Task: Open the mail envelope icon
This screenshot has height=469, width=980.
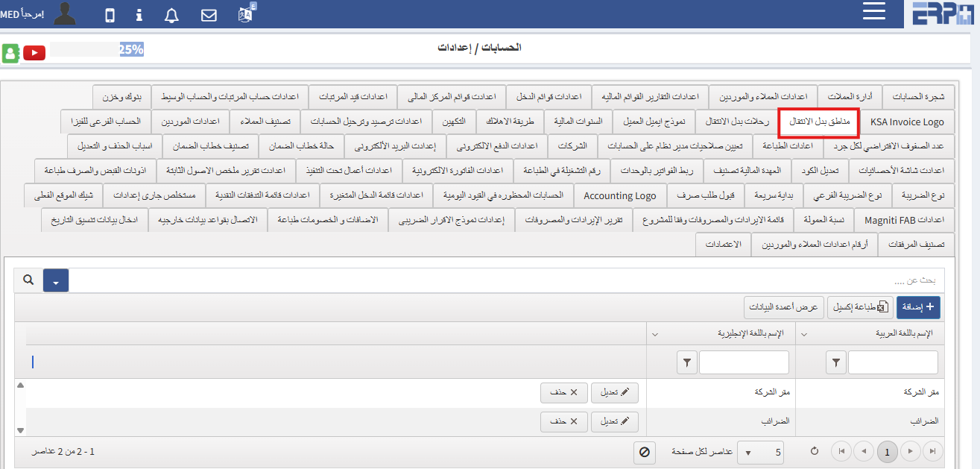Action: tap(209, 13)
